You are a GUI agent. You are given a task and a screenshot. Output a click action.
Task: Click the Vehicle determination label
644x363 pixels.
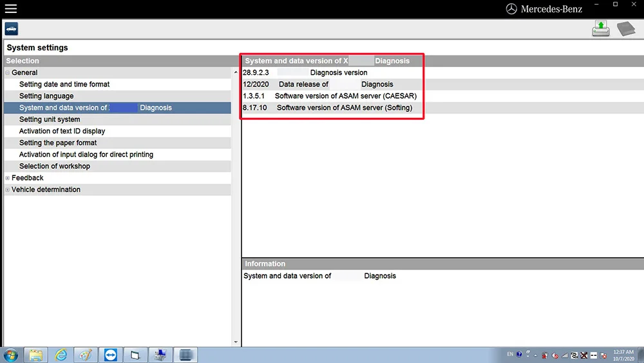point(46,190)
